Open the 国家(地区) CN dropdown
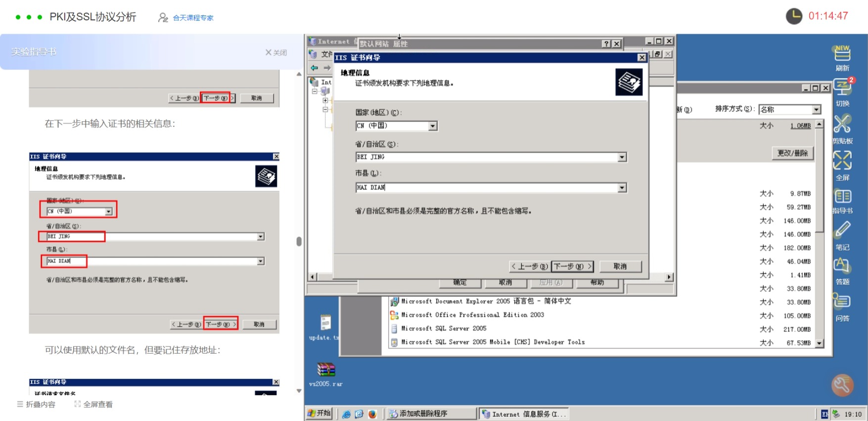This screenshot has width=868, height=421. pyautogui.click(x=433, y=126)
